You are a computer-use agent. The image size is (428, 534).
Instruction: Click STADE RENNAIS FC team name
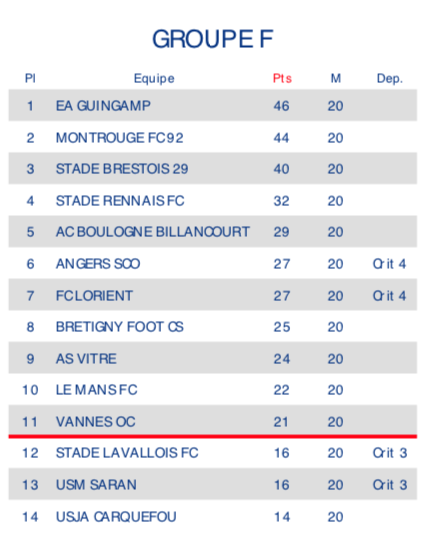[x=120, y=201]
